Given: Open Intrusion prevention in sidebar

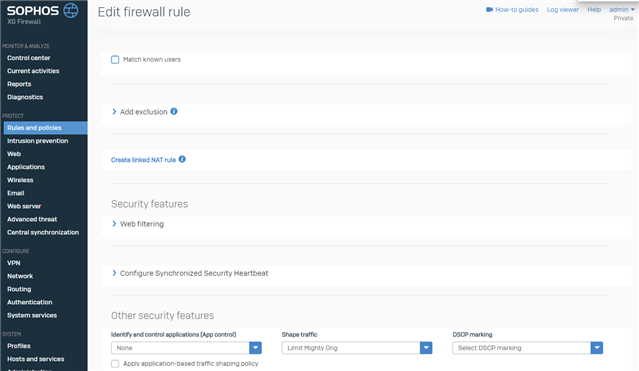Looking at the screenshot, I should click(37, 141).
